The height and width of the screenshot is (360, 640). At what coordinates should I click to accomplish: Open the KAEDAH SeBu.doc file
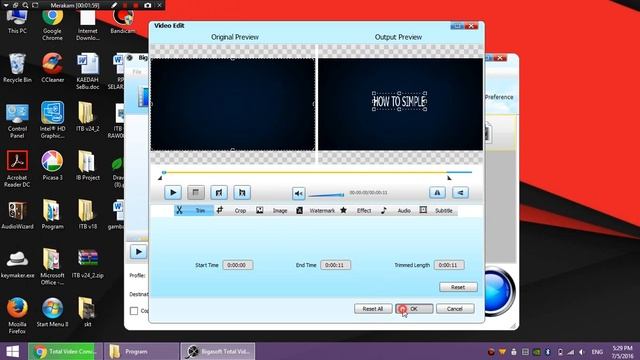click(87, 71)
